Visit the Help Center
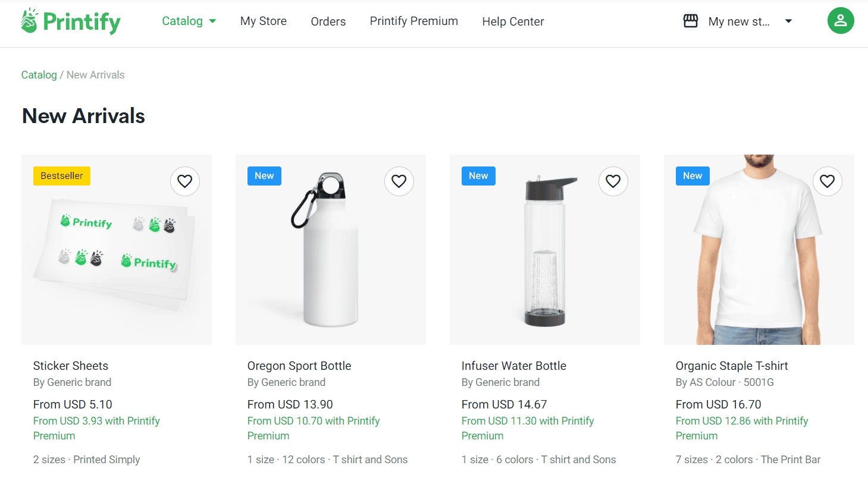Viewport: 868px width, 481px height. click(x=513, y=21)
